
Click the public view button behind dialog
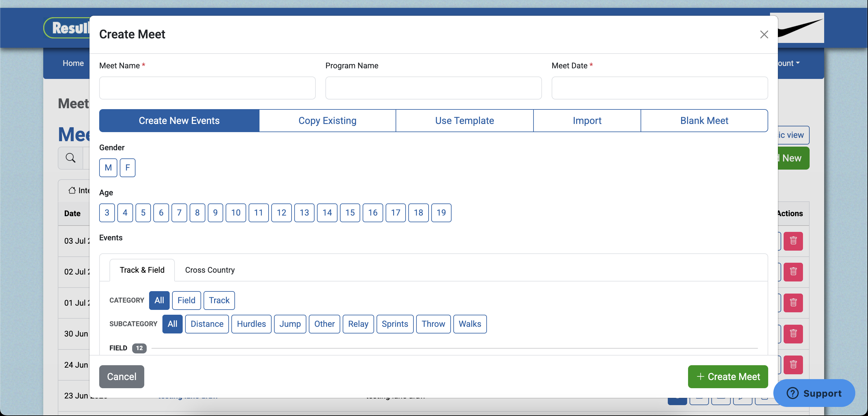(793, 135)
